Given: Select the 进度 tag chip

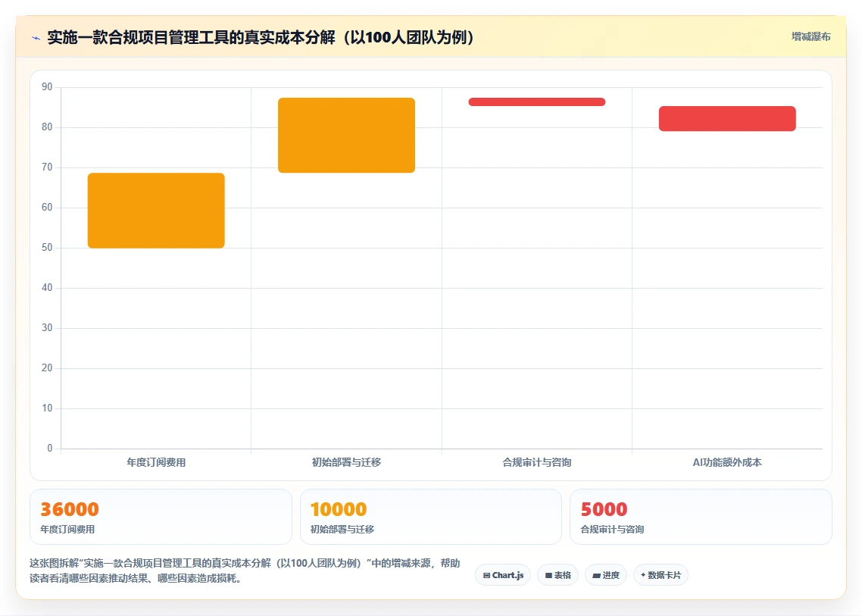Looking at the screenshot, I should [606, 575].
